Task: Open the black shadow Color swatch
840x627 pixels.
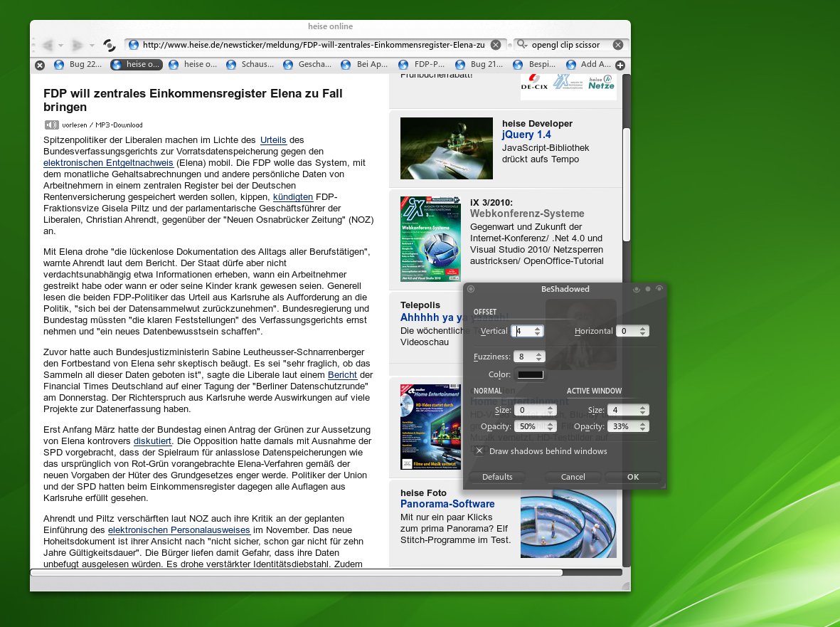Action: coord(531,374)
